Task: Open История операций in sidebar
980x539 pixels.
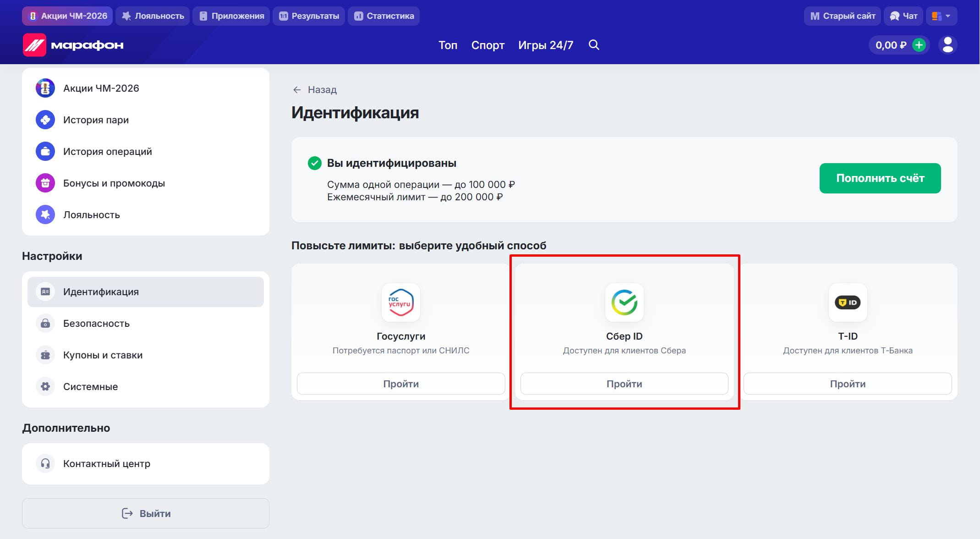Action: tap(146, 151)
